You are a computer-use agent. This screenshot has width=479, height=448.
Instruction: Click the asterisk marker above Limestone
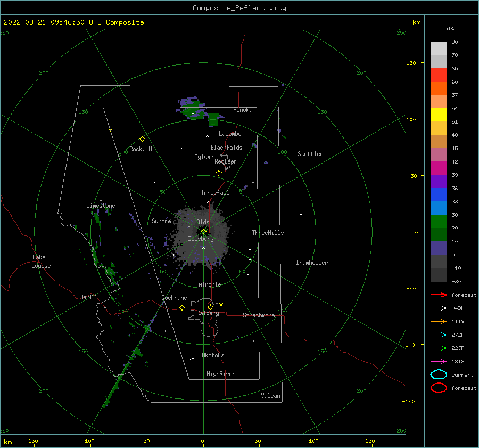pos(101,201)
